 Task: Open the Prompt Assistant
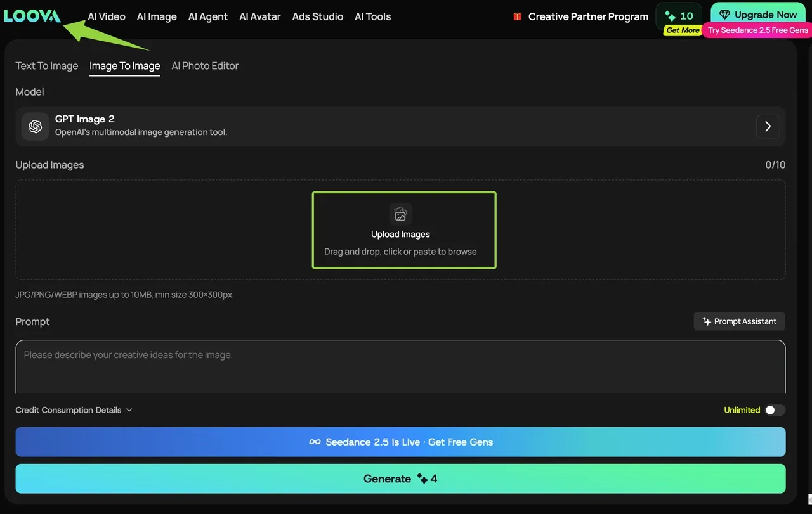[740, 321]
